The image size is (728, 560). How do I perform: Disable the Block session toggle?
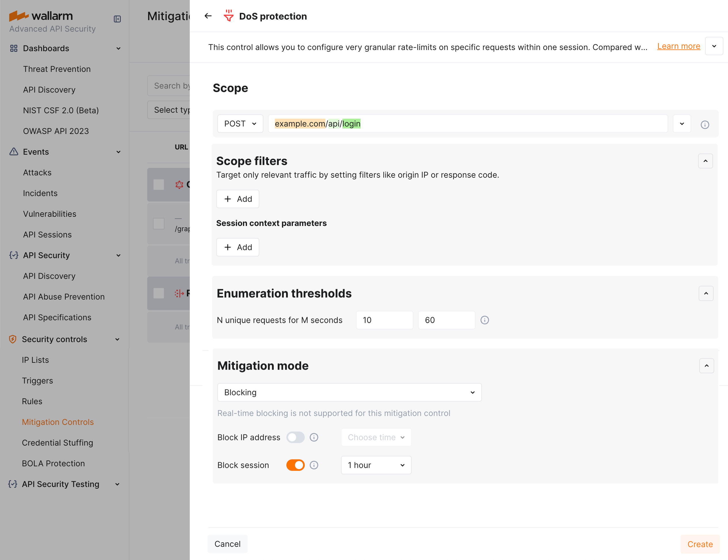click(295, 465)
